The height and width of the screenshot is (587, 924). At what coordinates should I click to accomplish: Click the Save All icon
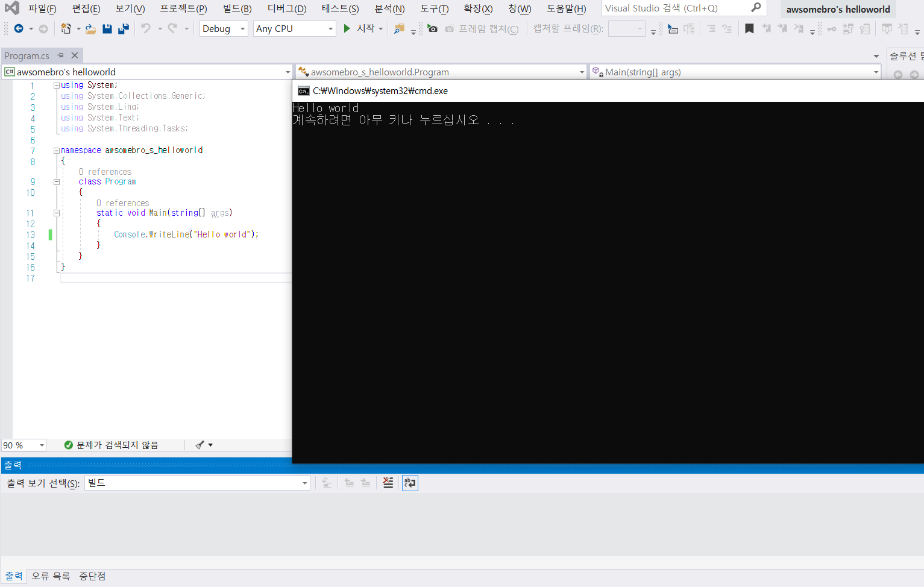(x=124, y=28)
